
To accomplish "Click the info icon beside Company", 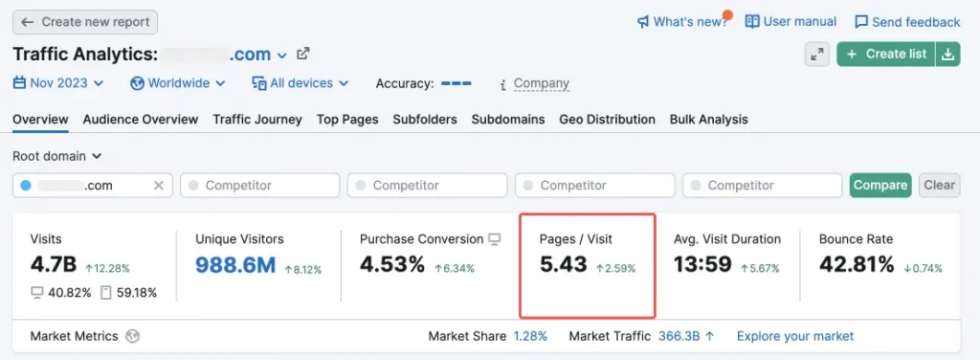I will (502, 84).
